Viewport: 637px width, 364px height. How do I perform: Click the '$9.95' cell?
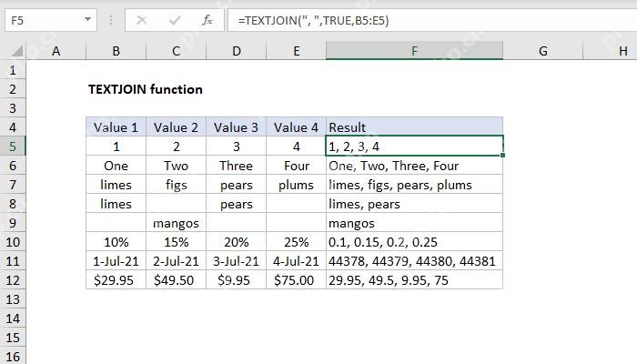[236, 280]
